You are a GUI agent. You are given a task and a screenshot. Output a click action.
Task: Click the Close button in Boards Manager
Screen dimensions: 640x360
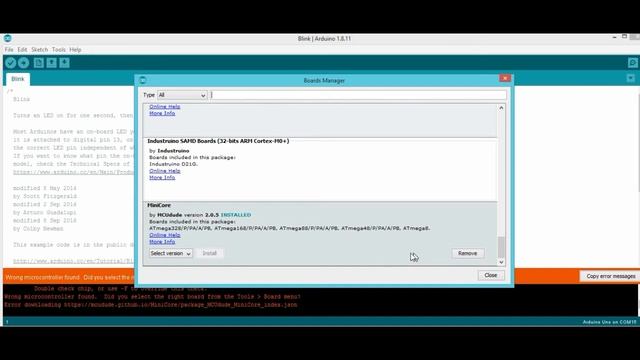tap(491, 275)
